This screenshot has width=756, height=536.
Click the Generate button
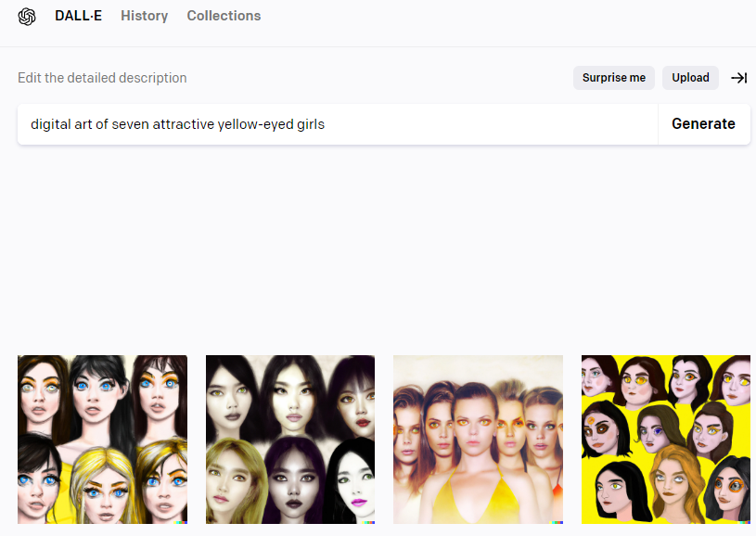703,124
